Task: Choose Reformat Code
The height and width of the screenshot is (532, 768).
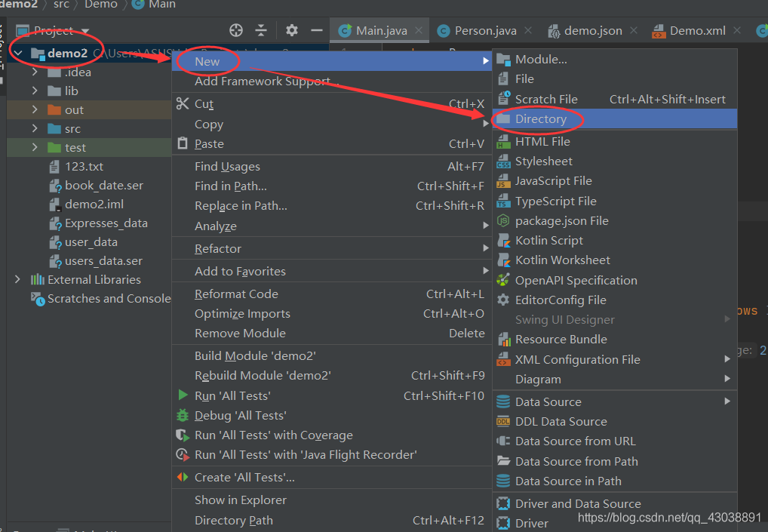Action: 332,294
